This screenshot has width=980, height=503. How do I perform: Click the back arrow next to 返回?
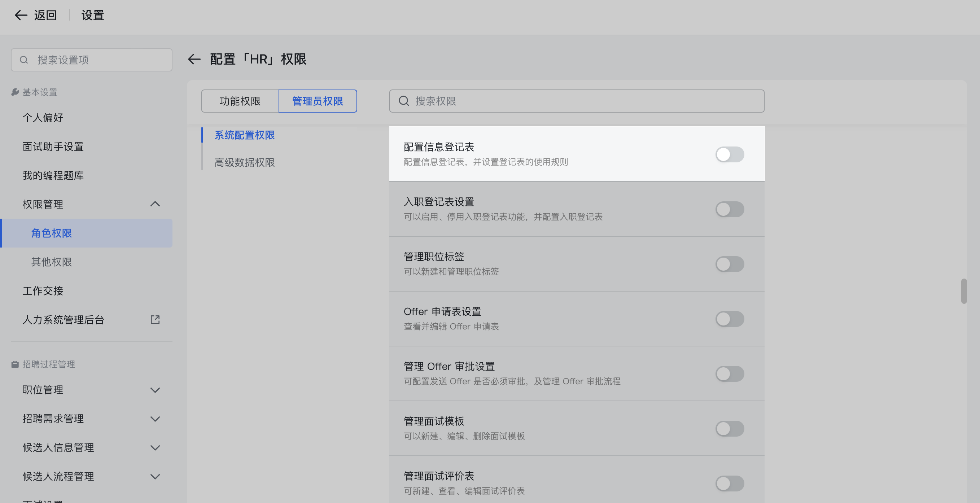(21, 15)
